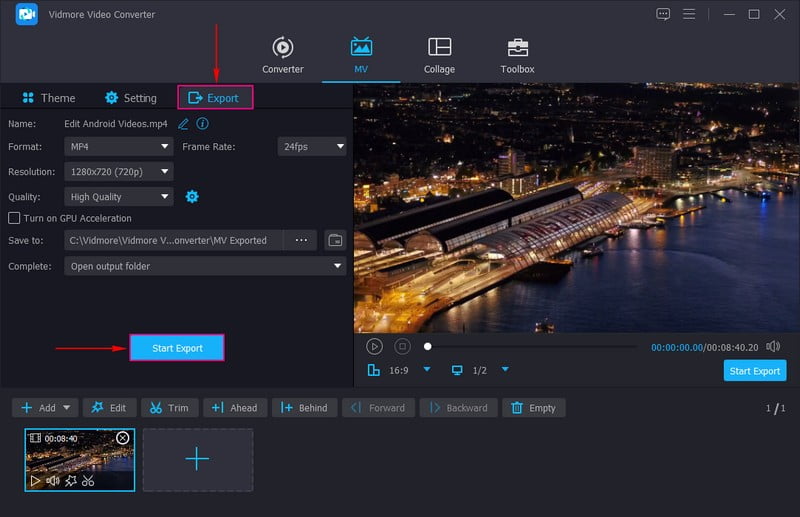This screenshot has height=517, width=800.
Task: Click the Trim button in toolbar
Action: click(168, 408)
